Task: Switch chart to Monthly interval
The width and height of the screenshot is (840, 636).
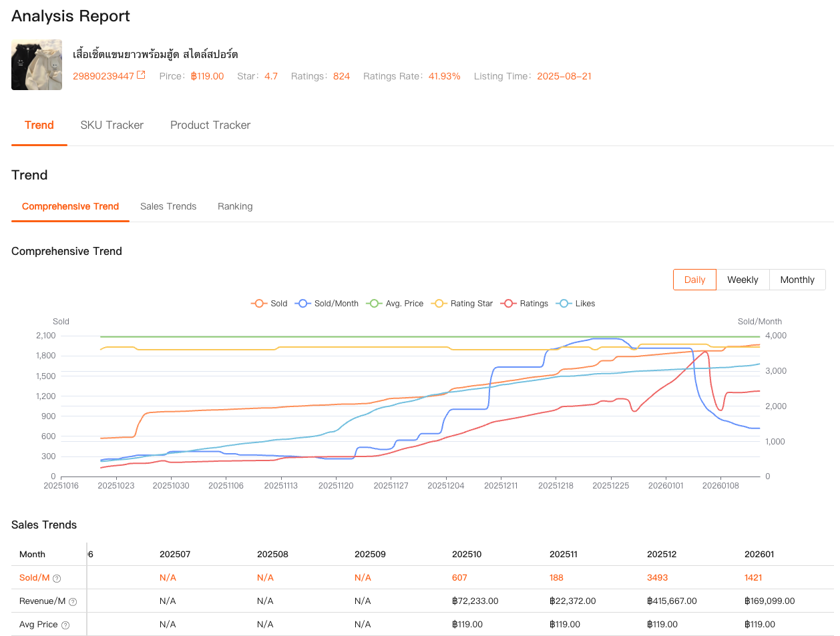Action: click(x=797, y=280)
